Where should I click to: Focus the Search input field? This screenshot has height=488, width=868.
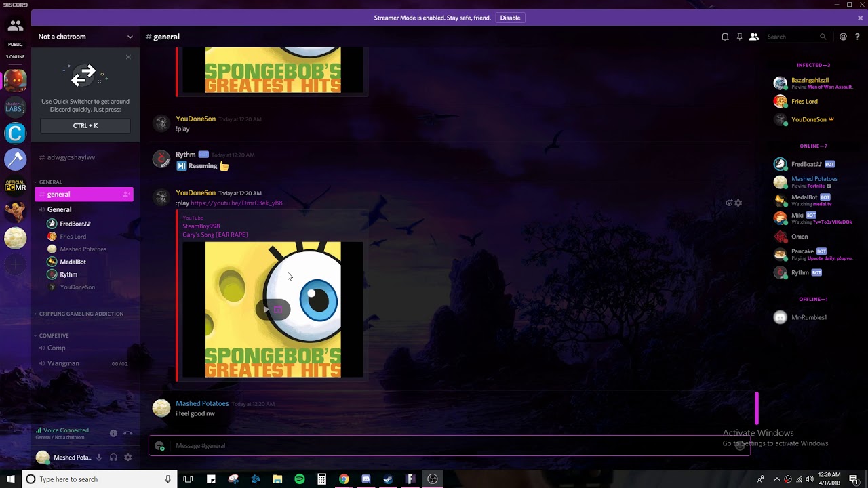(x=797, y=37)
